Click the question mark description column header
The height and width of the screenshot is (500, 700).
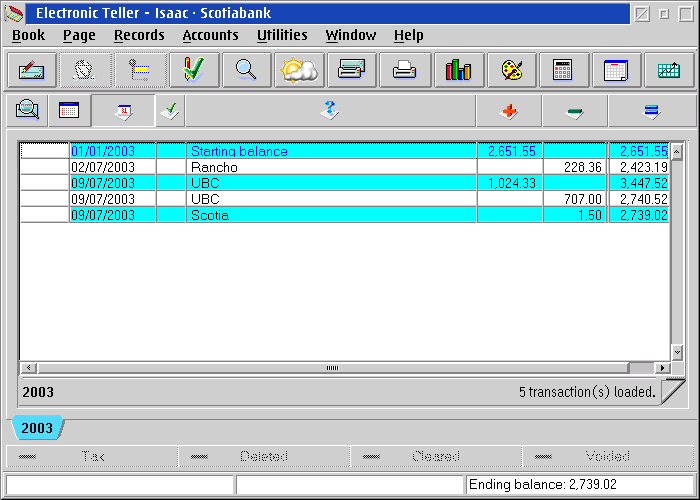pyautogui.click(x=330, y=111)
